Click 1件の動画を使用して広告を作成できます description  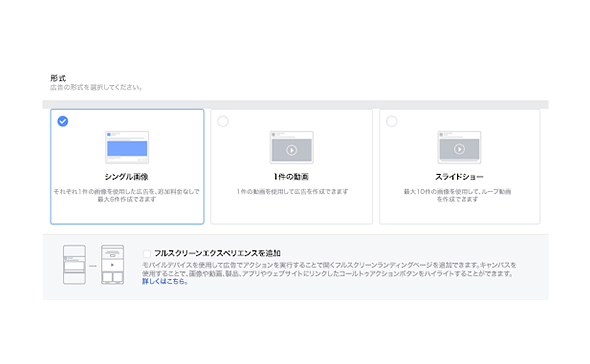pyautogui.click(x=292, y=191)
